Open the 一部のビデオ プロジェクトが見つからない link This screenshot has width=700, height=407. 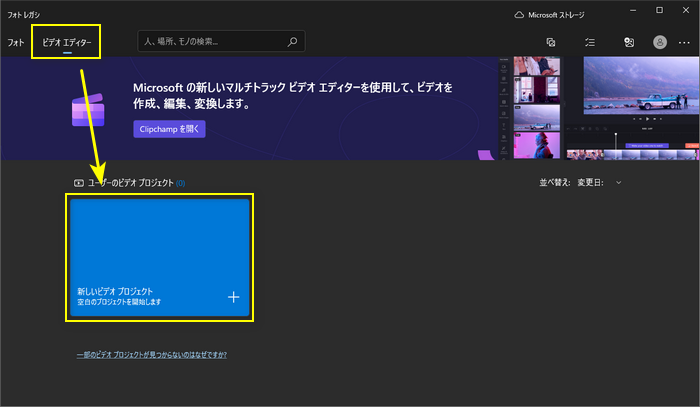coord(152,355)
